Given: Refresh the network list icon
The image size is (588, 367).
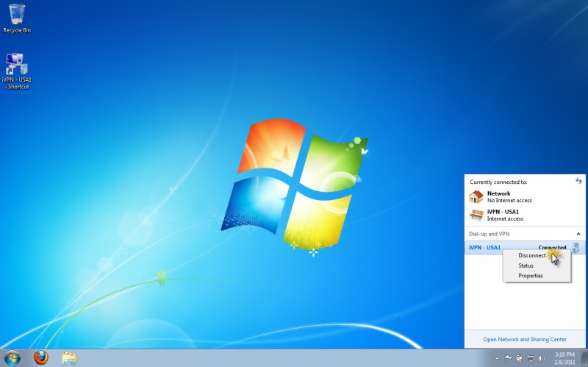Looking at the screenshot, I should (x=578, y=181).
